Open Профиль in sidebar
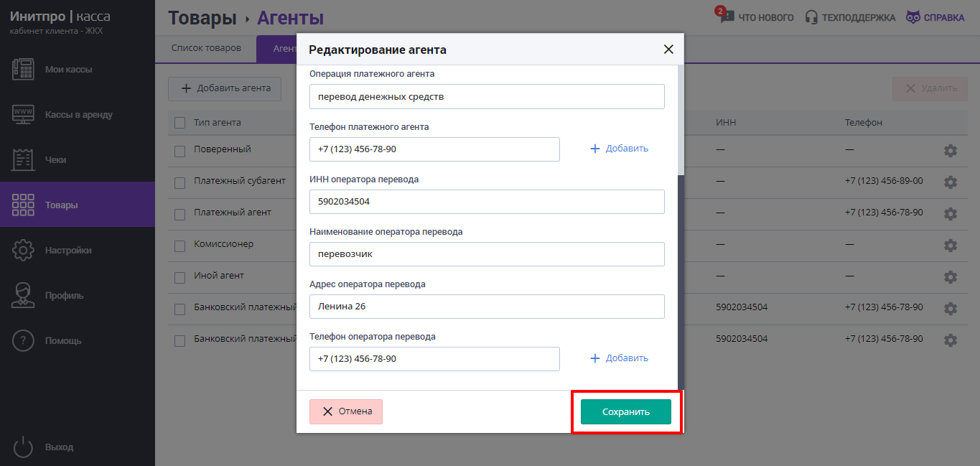 click(x=78, y=296)
